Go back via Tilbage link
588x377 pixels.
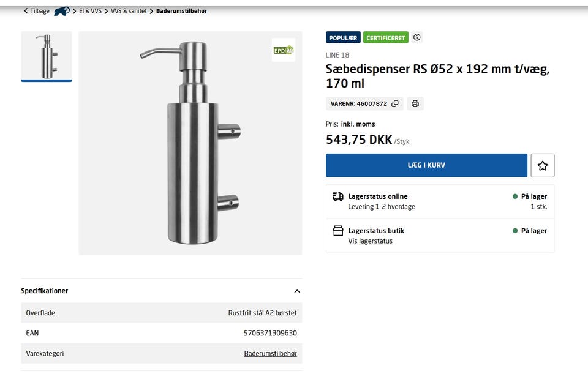pyautogui.click(x=37, y=11)
